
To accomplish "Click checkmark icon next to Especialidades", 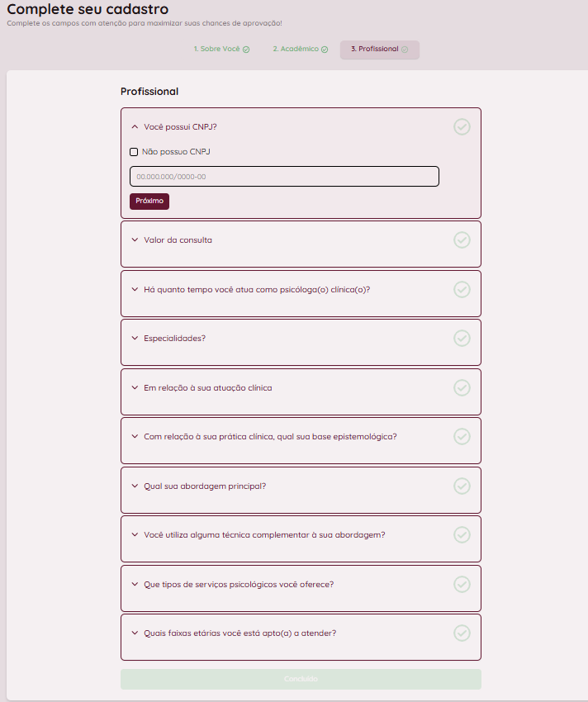I will pyautogui.click(x=462, y=338).
